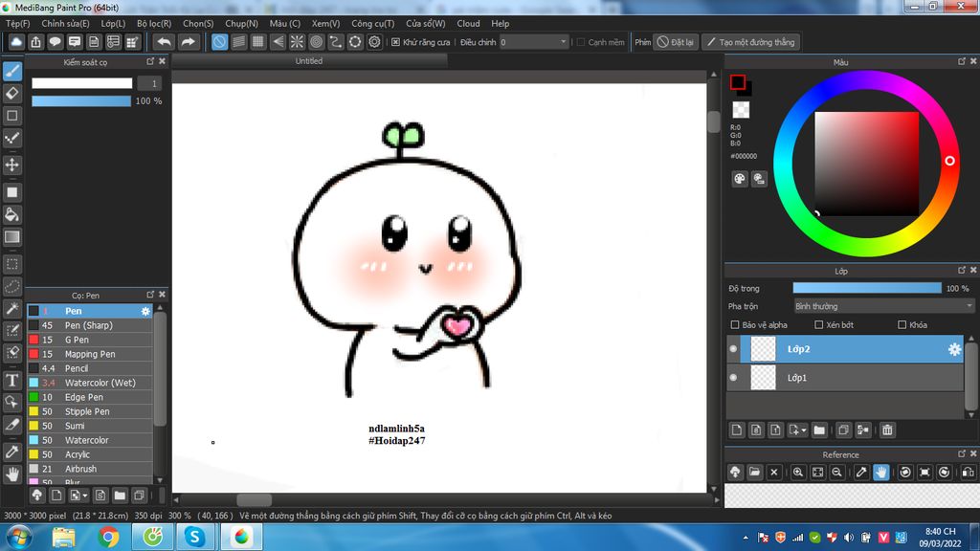Viewport: 980px width, 551px height.
Task: Open the add-layer dropdown arrow in Lớp panel
Action: coord(804,430)
